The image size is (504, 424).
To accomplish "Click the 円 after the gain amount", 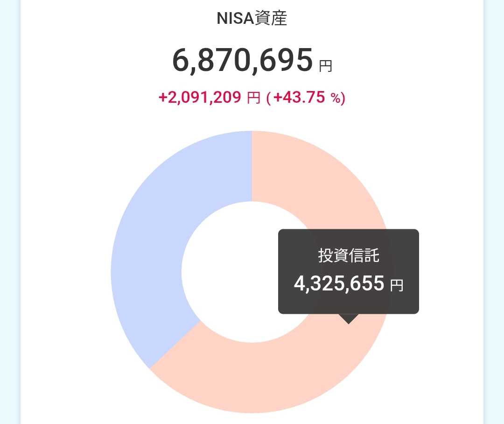I will [x=253, y=98].
